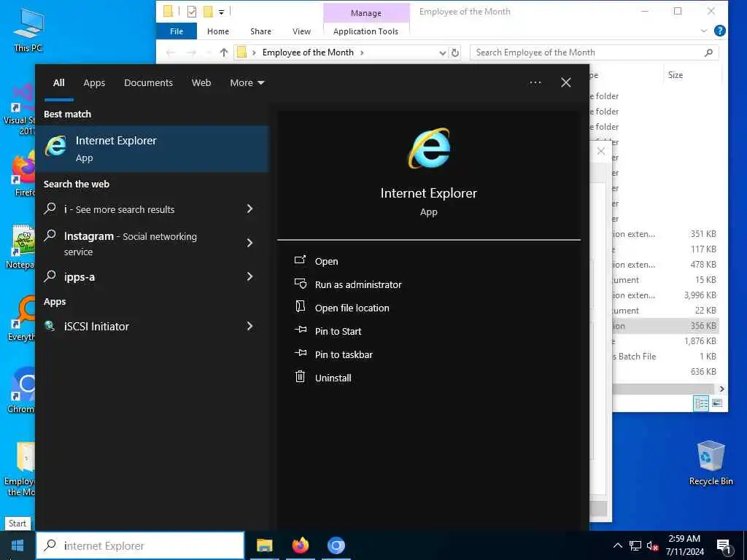The width and height of the screenshot is (747, 560).
Task: Click the Back arrow in Explorer navigation
Action: coord(171,52)
